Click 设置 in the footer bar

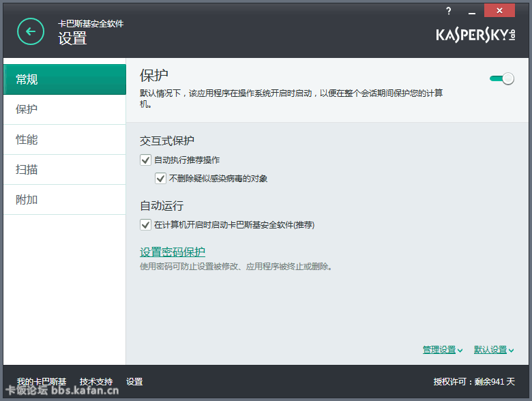click(x=134, y=382)
